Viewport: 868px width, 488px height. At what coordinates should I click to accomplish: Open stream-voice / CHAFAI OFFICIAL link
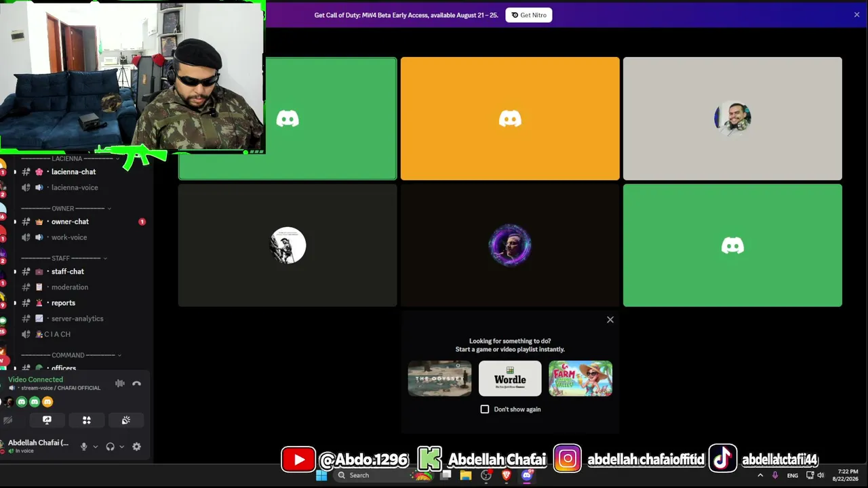60,388
